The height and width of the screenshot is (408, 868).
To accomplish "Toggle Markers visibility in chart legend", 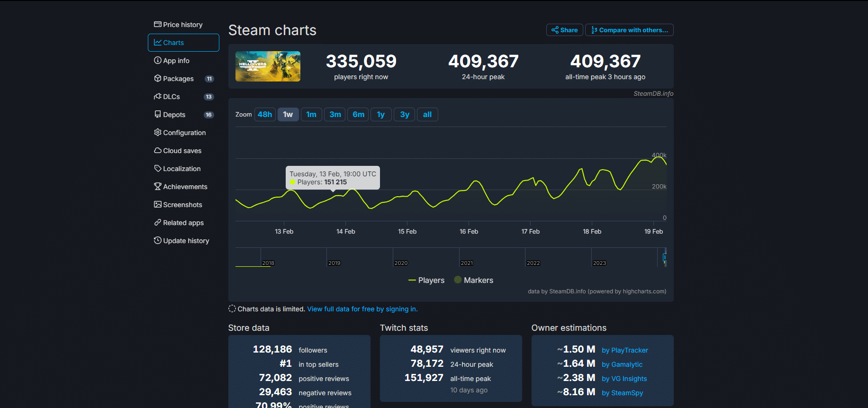I will (473, 280).
